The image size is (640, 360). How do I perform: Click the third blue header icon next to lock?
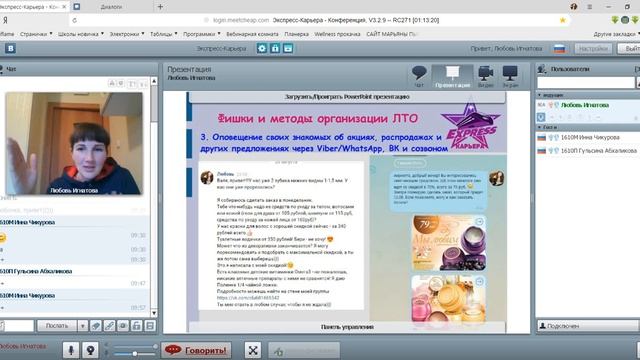[x=288, y=48]
